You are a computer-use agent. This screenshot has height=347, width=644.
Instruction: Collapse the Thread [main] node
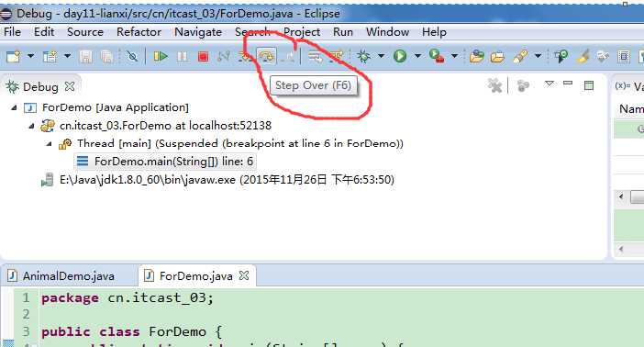(x=50, y=144)
